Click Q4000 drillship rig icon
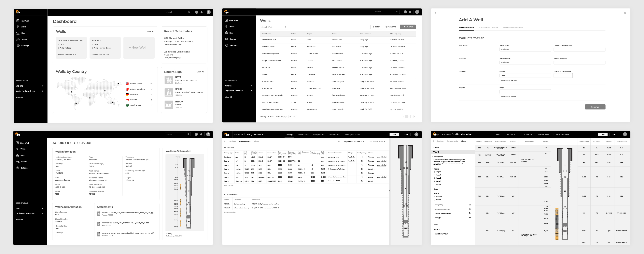Screen dimensions: 644x254 click(169, 92)
